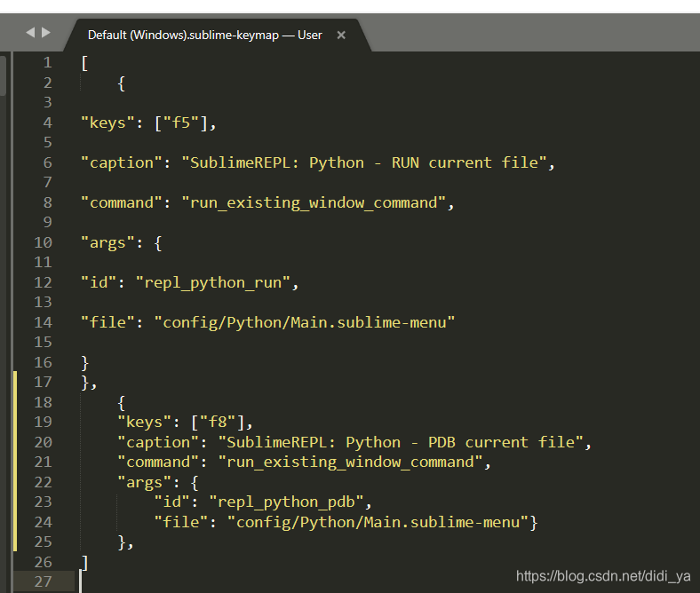Image resolution: width=700 pixels, height=593 pixels.
Task: Click the "file" line on row 14
Action: tap(268, 322)
